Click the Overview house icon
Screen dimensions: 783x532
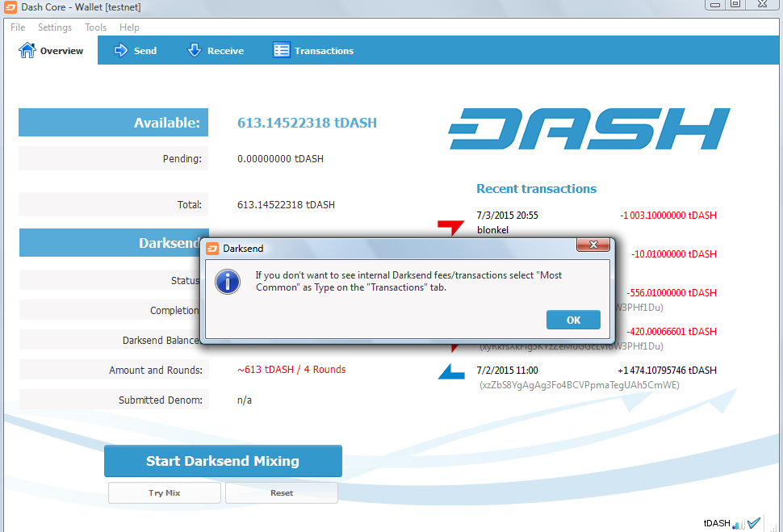27,50
